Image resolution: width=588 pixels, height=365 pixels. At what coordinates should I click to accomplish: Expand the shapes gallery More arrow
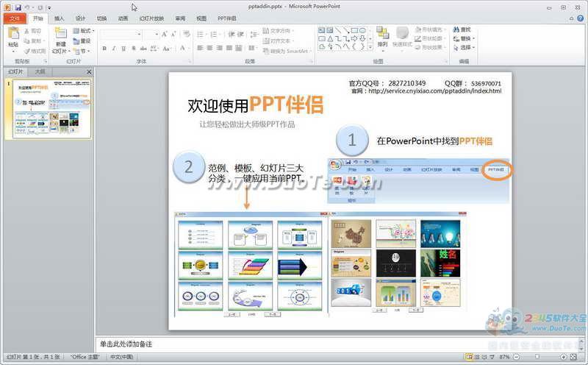click(x=370, y=47)
